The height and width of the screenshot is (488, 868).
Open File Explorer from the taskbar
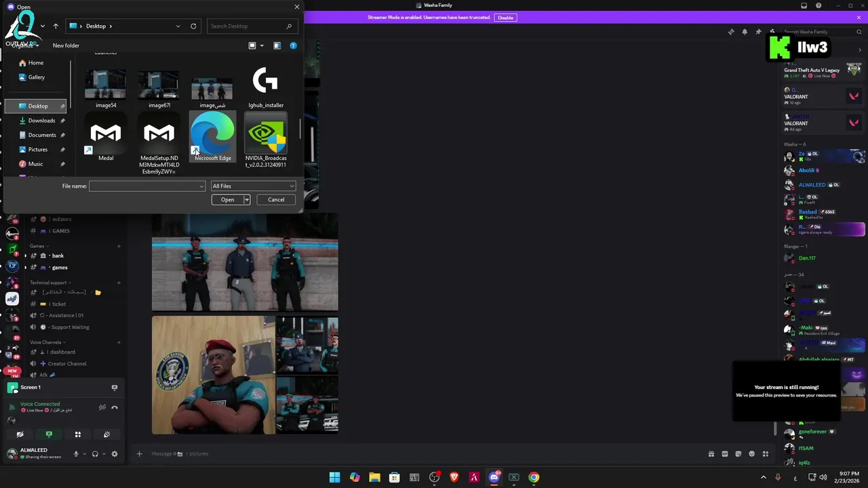(x=374, y=477)
